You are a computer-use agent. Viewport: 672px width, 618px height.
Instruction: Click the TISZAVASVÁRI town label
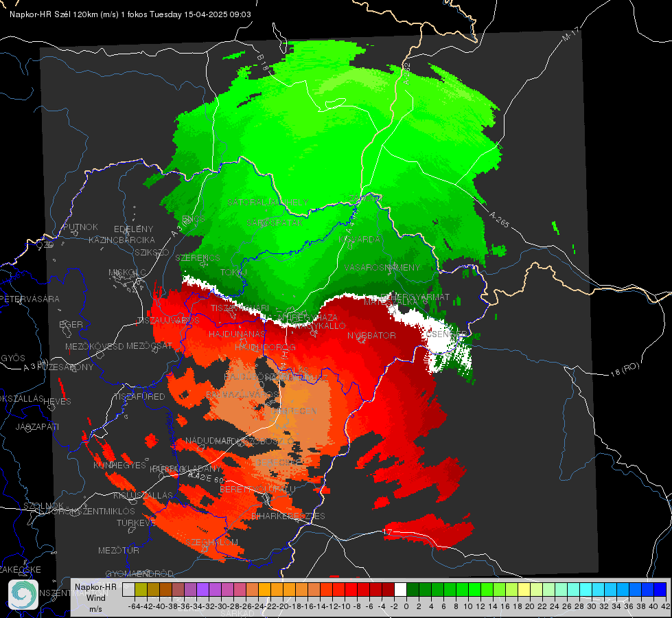click(x=240, y=308)
